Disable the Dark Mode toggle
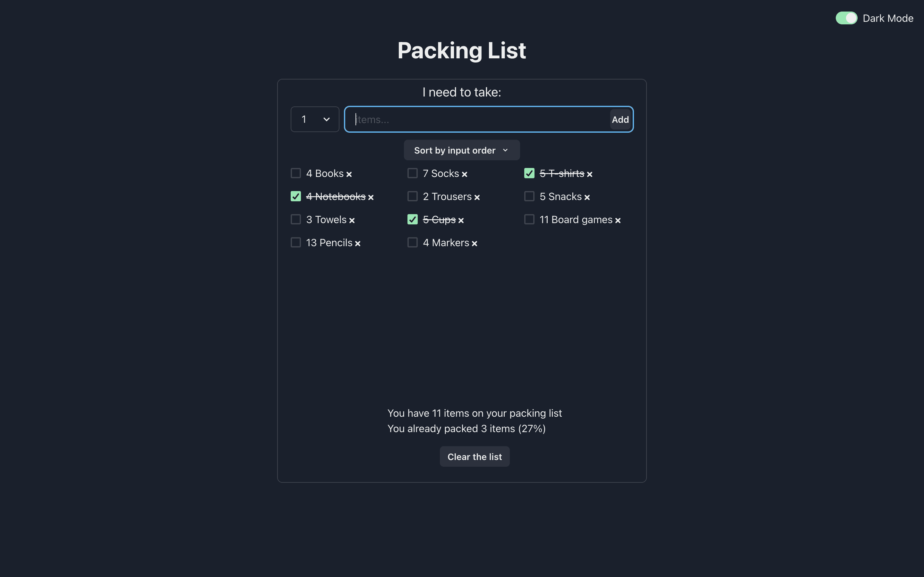This screenshot has width=924, height=577. tap(846, 17)
